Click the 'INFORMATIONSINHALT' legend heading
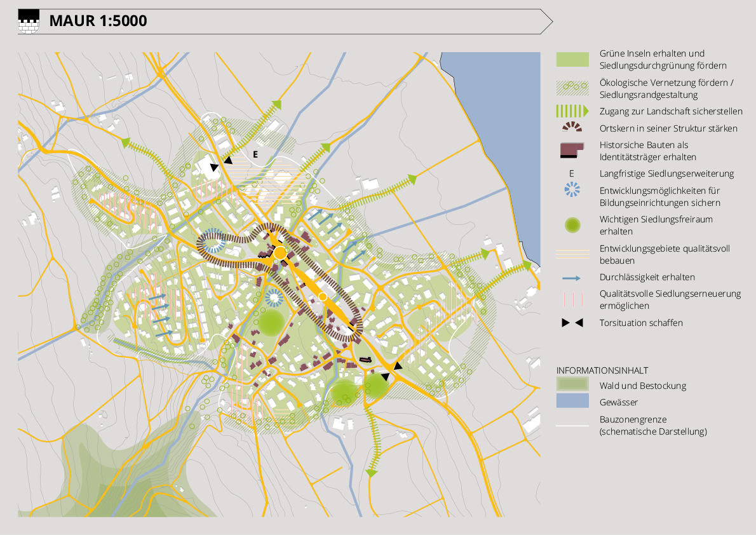Screen dimensions: 756x535 [602, 370]
